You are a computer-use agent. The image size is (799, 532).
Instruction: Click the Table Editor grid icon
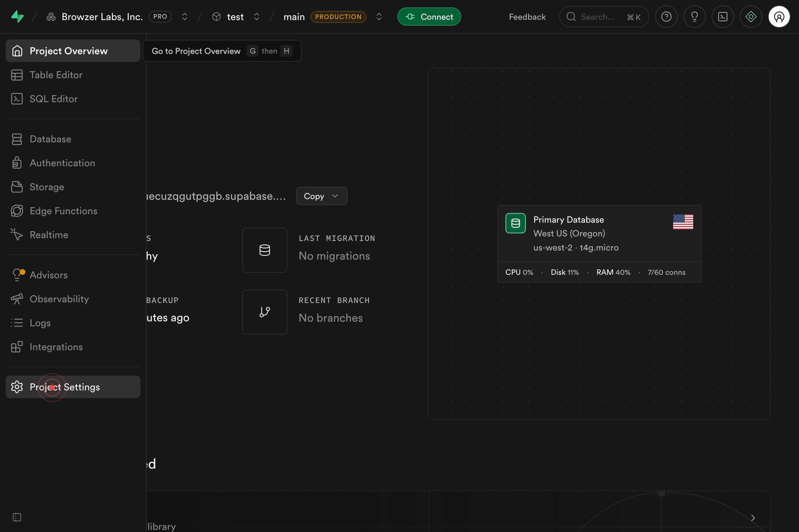pos(17,75)
